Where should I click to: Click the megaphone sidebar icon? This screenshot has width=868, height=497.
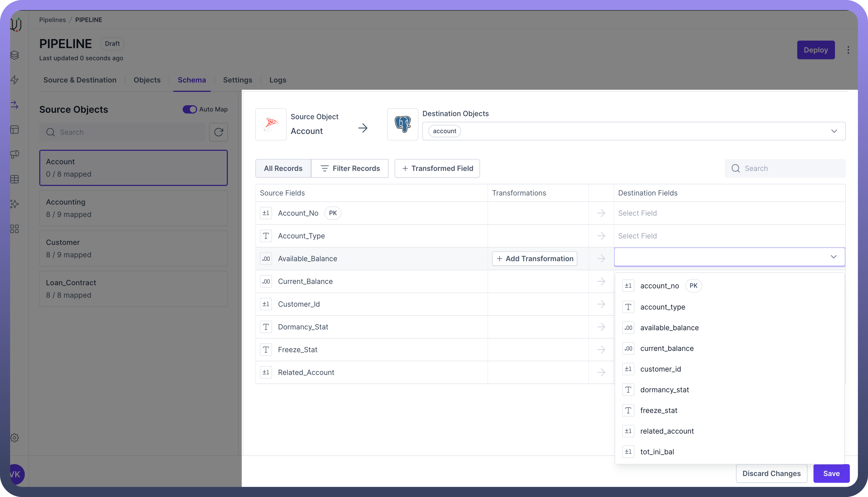click(14, 154)
